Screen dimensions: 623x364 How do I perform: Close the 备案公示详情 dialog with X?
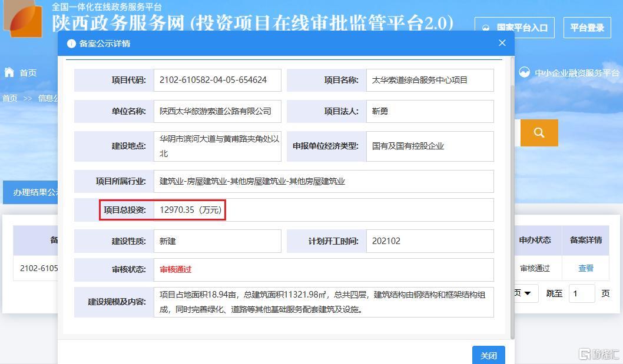[x=502, y=43]
